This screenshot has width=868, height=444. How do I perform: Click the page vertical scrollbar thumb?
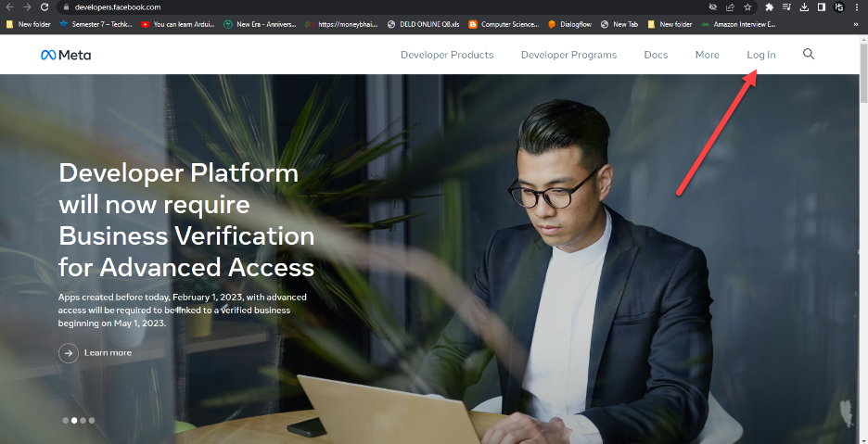863,74
